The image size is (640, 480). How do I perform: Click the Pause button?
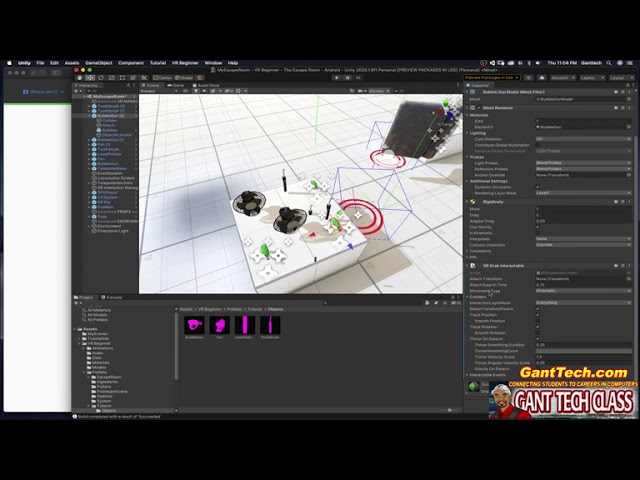coord(347,78)
